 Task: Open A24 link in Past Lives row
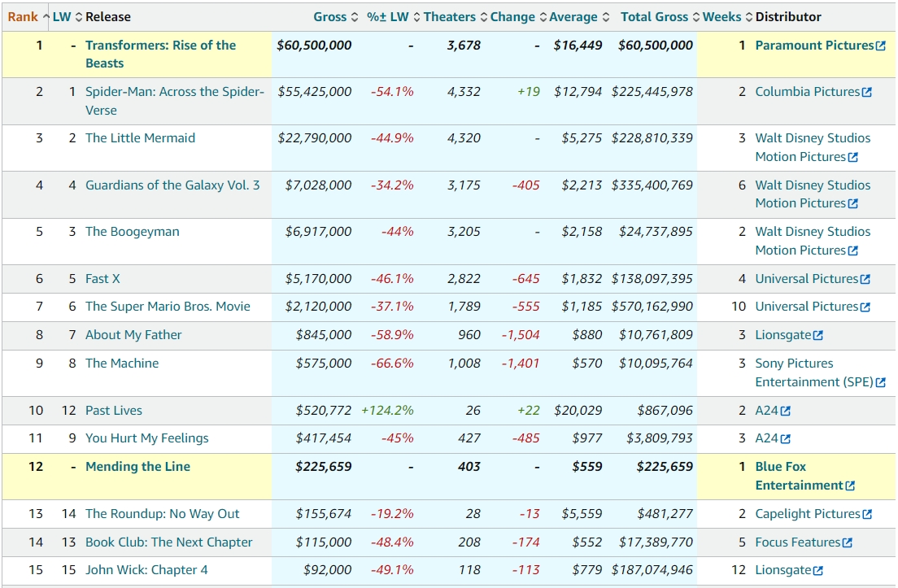[x=767, y=411]
